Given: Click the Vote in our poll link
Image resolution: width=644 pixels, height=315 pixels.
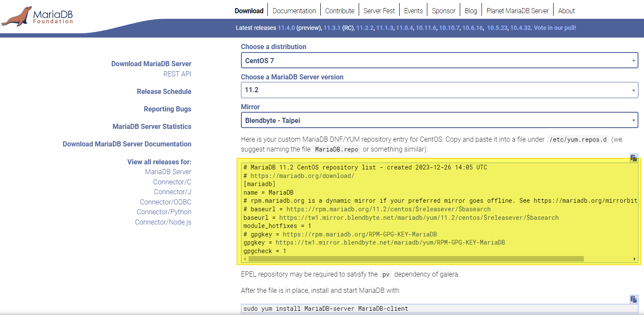Looking at the screenshot, I should (x=554, y=28).
